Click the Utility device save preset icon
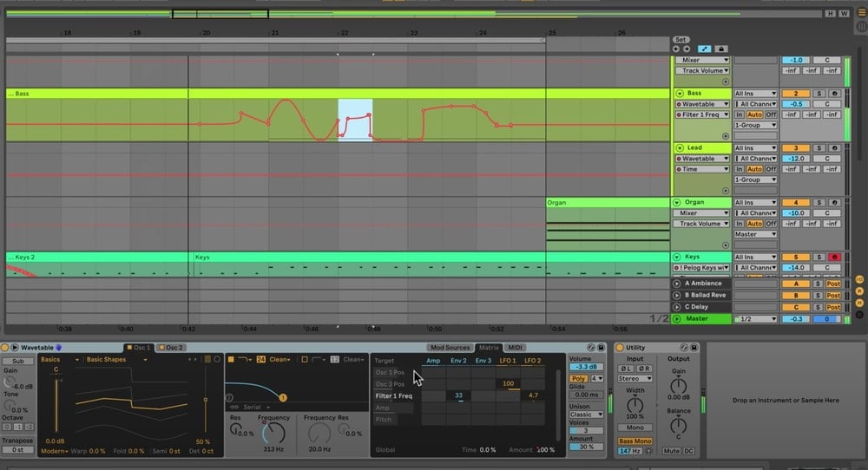The height and width of the screenshot is (470, 868). point(696,348)
